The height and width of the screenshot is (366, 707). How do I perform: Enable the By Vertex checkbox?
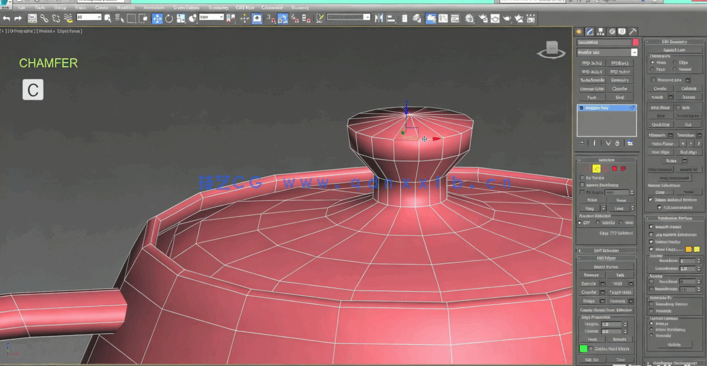tap(582, 178)
